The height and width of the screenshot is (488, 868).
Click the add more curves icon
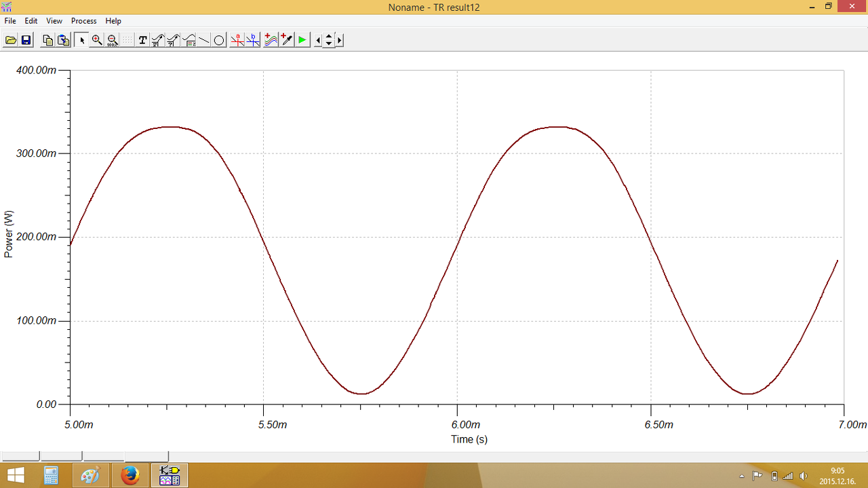coord(271,40)
